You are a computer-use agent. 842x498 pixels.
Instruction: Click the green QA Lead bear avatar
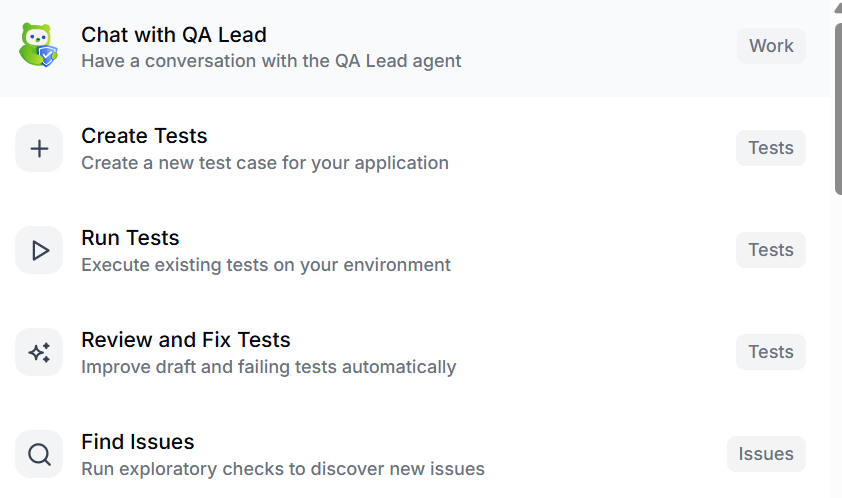[38, 45]
